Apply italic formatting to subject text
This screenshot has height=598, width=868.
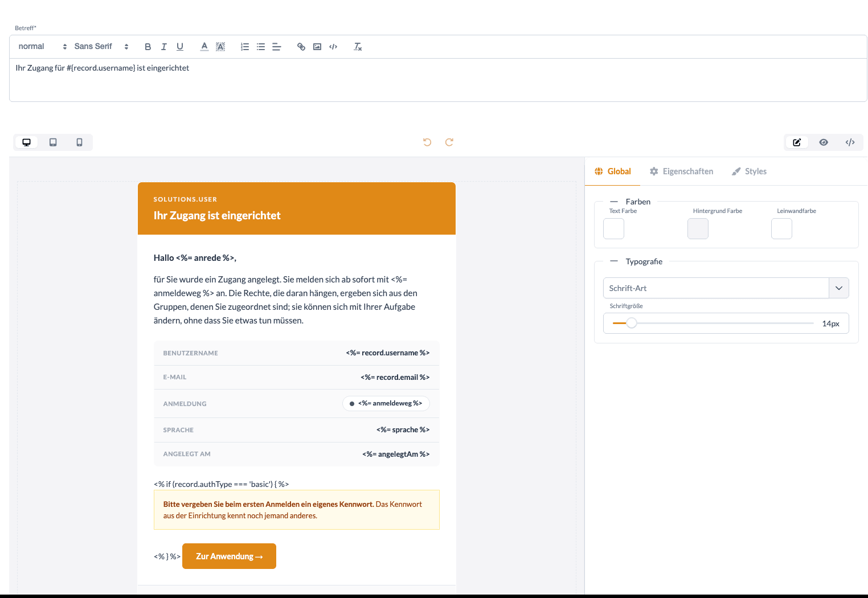[164, 47]
